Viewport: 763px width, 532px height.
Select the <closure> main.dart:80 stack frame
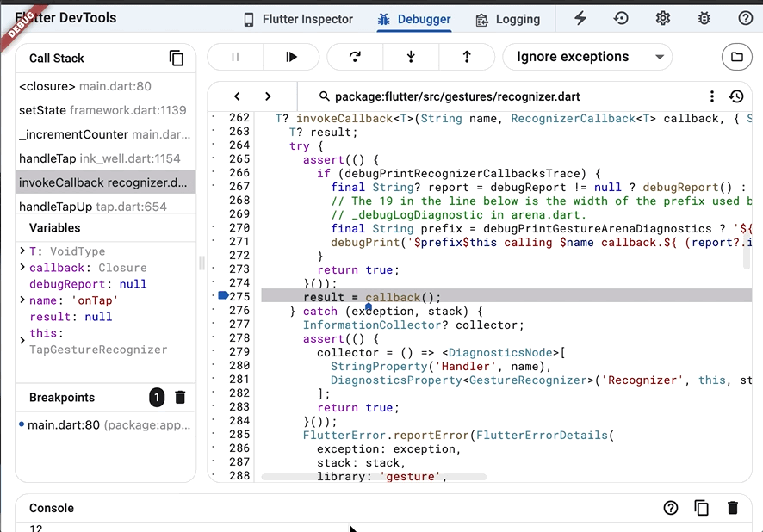[x=106, y=86]
